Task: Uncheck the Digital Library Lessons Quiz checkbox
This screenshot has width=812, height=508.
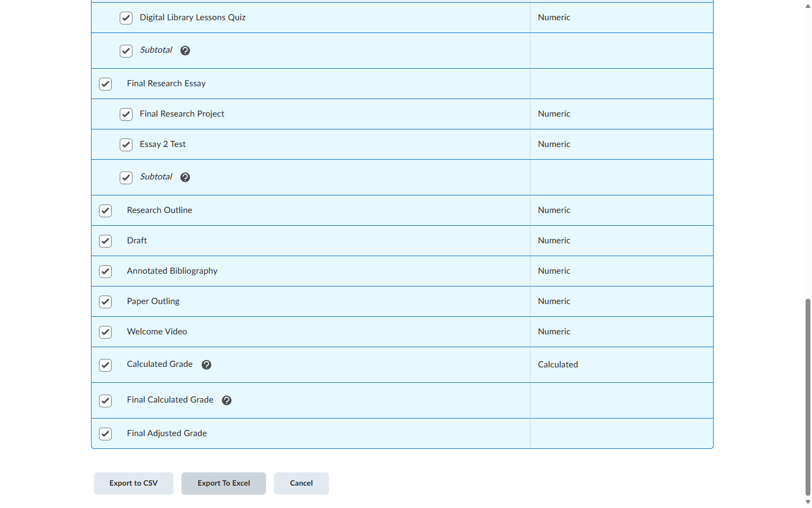Action: (x=126, y=18)
